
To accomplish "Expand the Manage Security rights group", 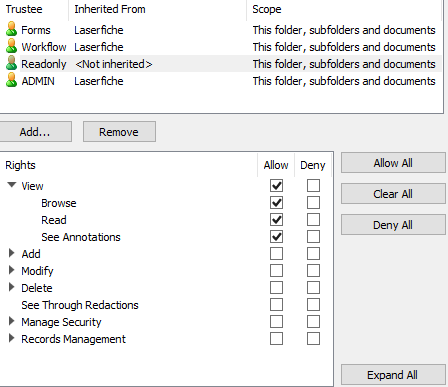I will (12, 321).
